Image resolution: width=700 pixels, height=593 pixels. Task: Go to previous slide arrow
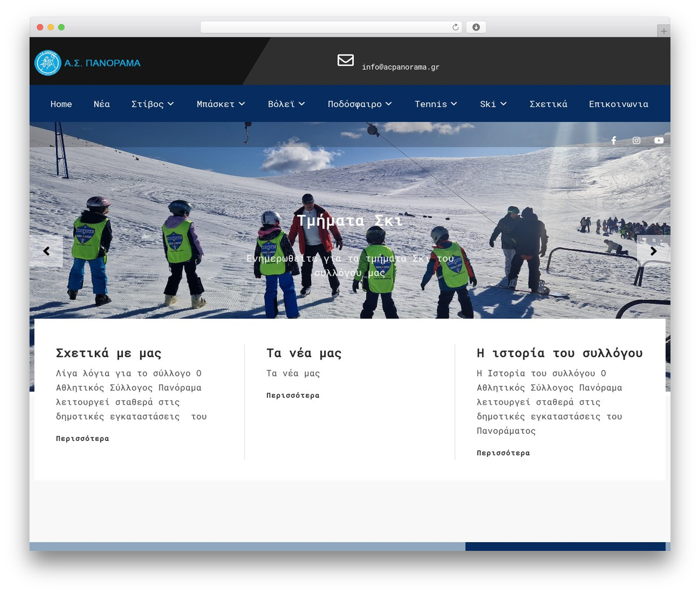[x=46, y=251]
